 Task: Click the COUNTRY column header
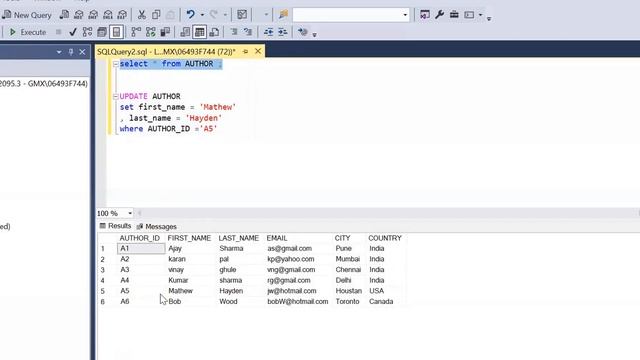[385, 238]
